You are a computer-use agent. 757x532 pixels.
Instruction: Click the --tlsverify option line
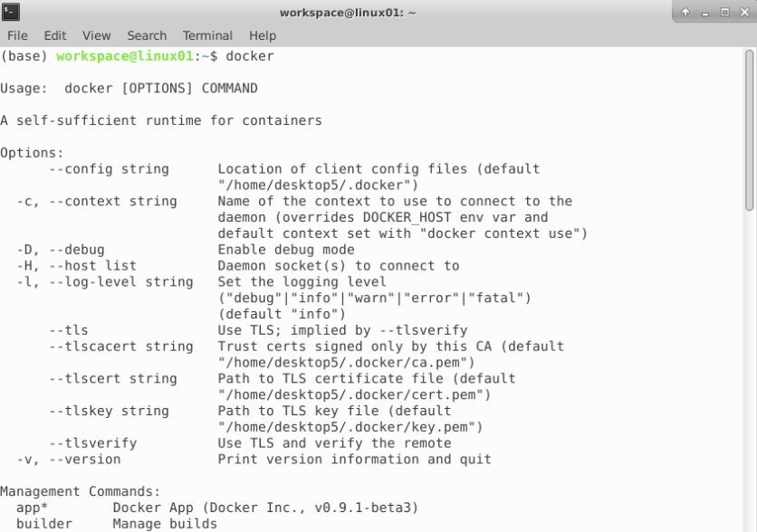(x=92, y=443)
